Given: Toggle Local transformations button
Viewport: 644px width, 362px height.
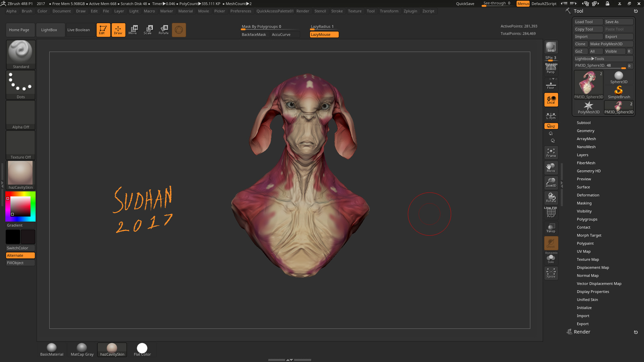Looking at the screenshot, I should point(551,100).
